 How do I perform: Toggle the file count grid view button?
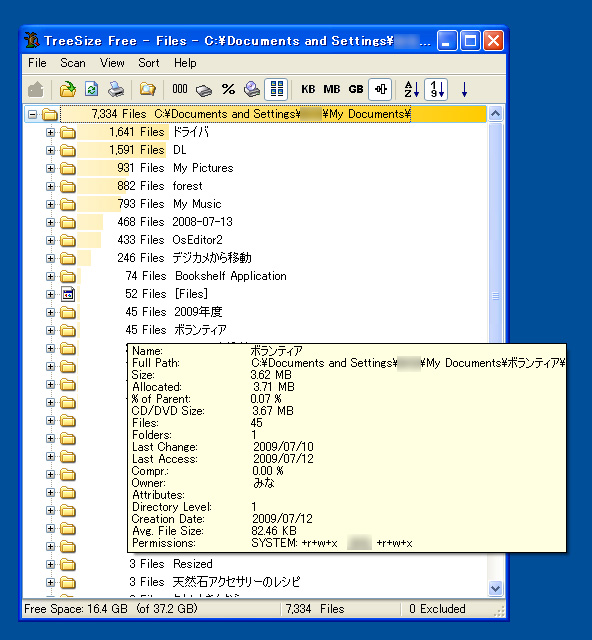[276, 89]
